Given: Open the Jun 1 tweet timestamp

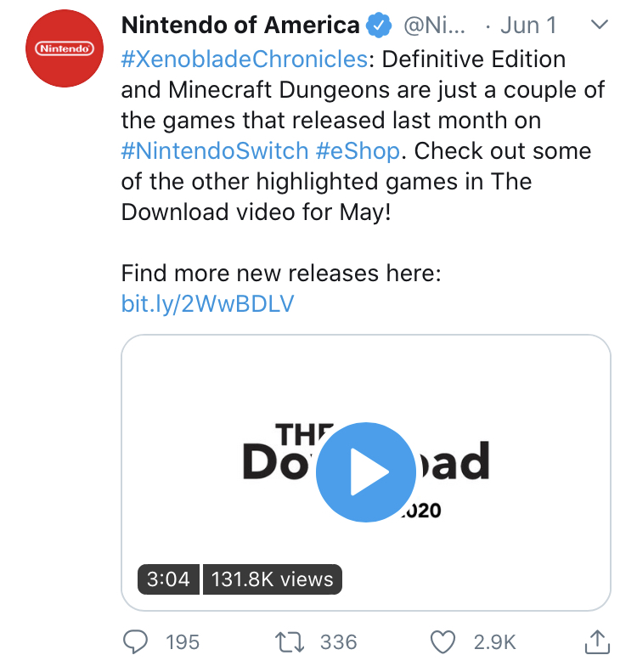Looking at the screenshot, I should 528,25.
